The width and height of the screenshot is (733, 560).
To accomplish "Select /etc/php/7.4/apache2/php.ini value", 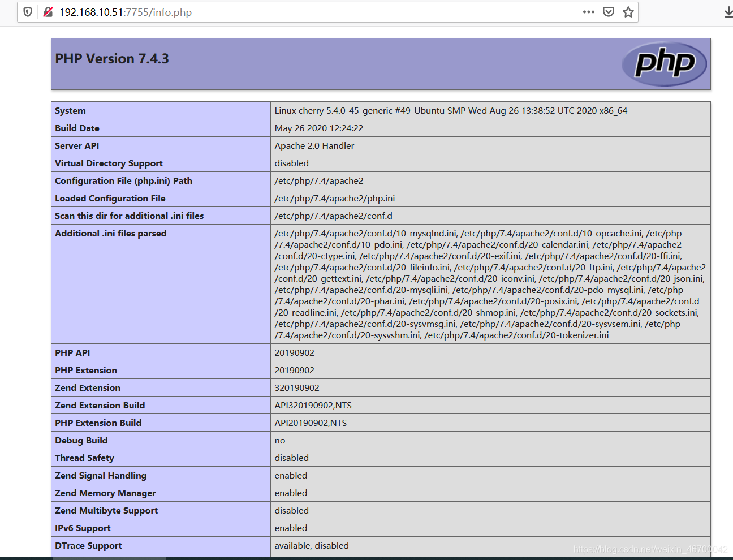I will 335,199.
